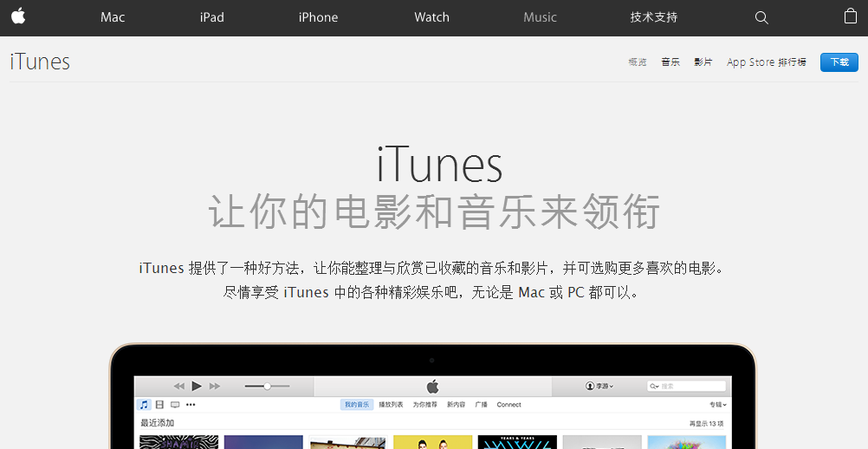Click the iTunes volume slider knob
Image resolution: width=868 pixels, height=449 pixels.
coord(267,386)
